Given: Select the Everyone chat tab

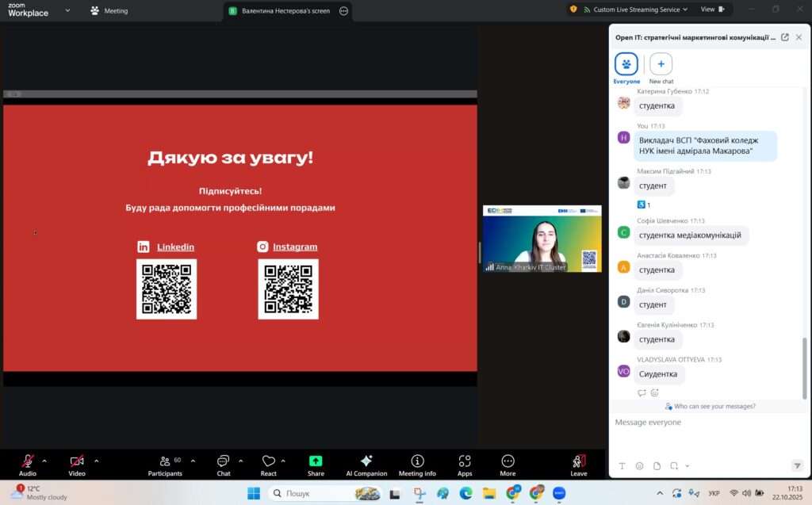Looking at the screenshot, I should pos(626,66).
